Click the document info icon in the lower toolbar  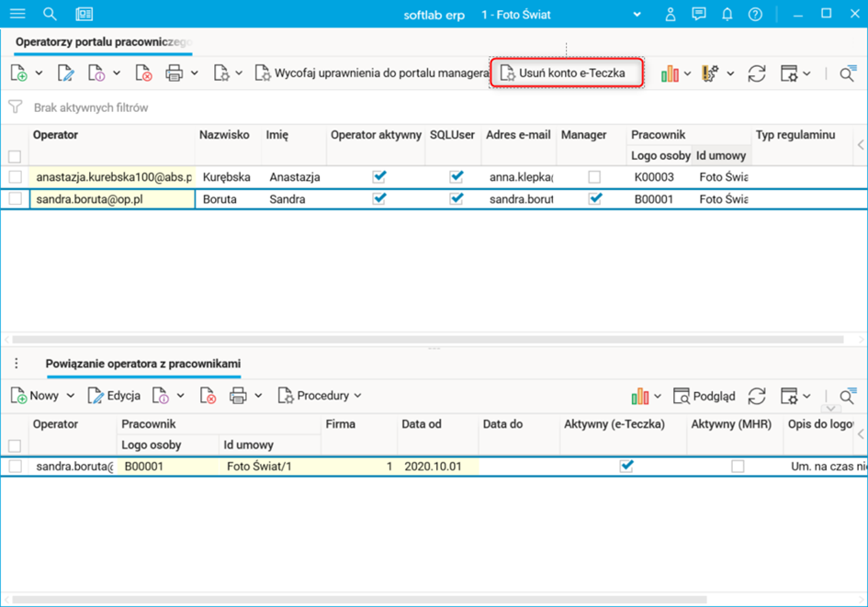coord(161,396)
